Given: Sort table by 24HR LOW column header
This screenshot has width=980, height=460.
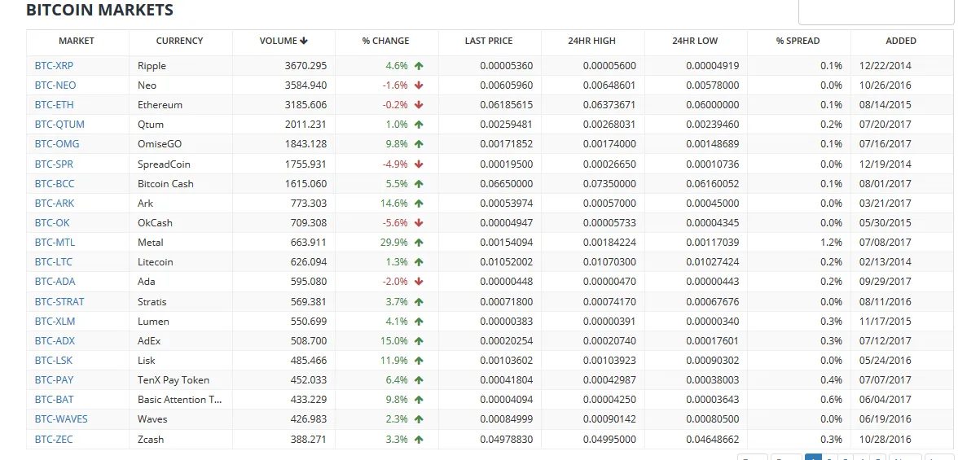Looking at the screenshot, I should pos(695,41).
